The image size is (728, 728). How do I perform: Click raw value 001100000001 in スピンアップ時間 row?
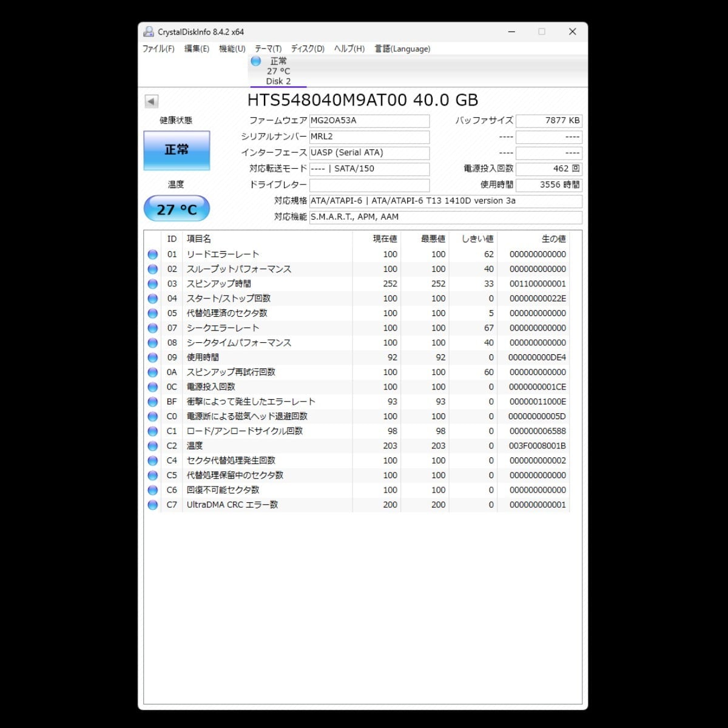538,284
